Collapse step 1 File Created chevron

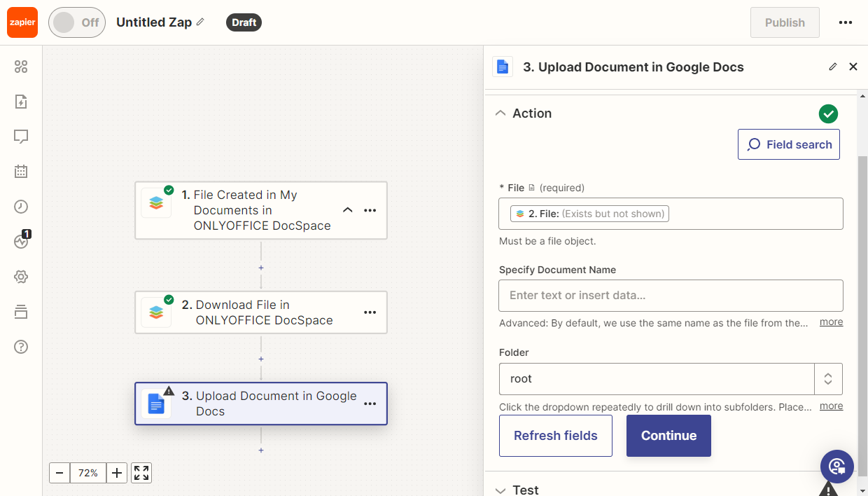click(347, 210)
